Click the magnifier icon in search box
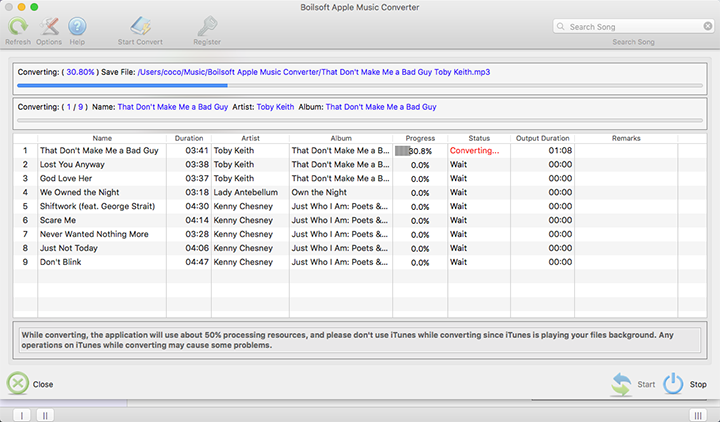720x422 pixels. [x=562, y=27]
